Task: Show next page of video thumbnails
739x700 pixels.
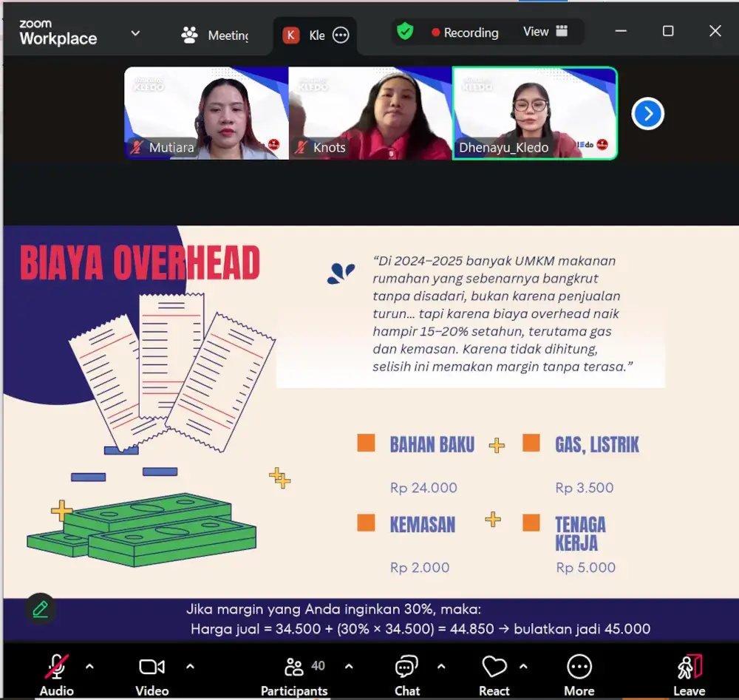Action: pyautogui.click(x=647, y=114)
